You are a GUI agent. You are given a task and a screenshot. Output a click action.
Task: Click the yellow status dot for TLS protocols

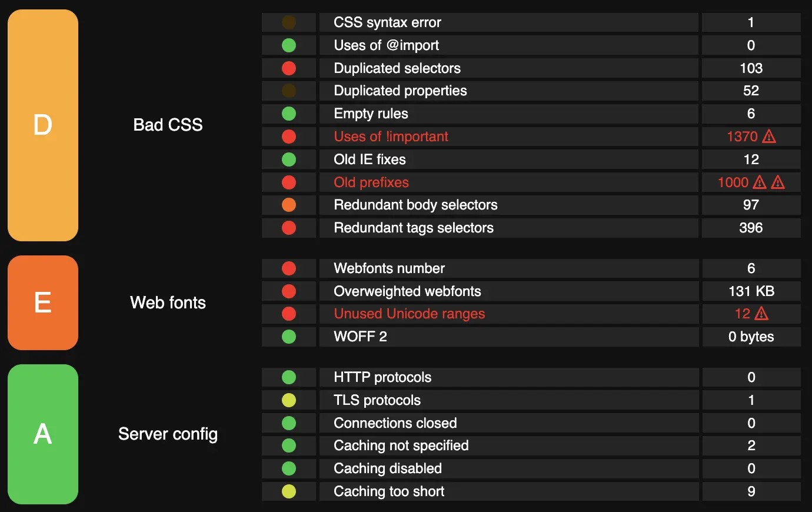pyautogui.click(x=289, y=400)
